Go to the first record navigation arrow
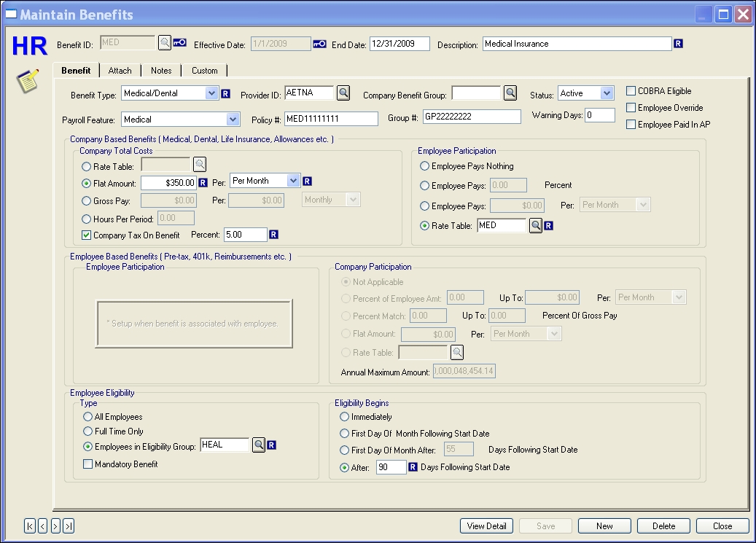Viewport: 756px width, 543px height. tap(30, 526)
